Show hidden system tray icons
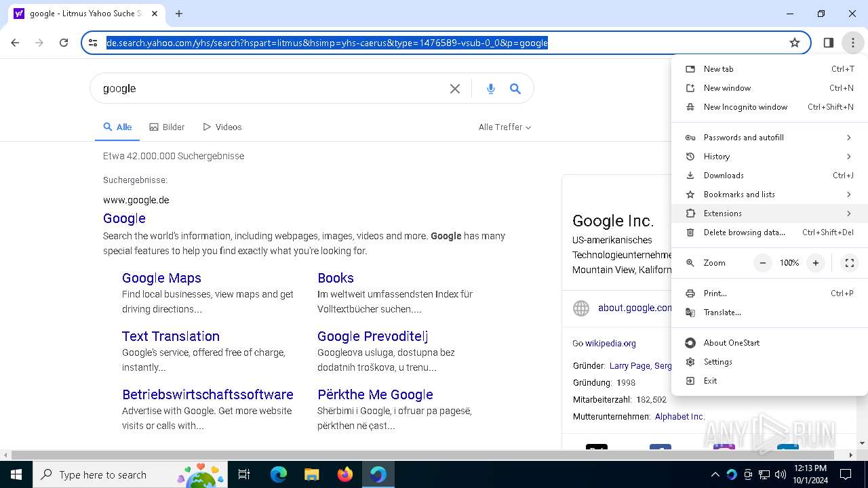 pos(715,474)
